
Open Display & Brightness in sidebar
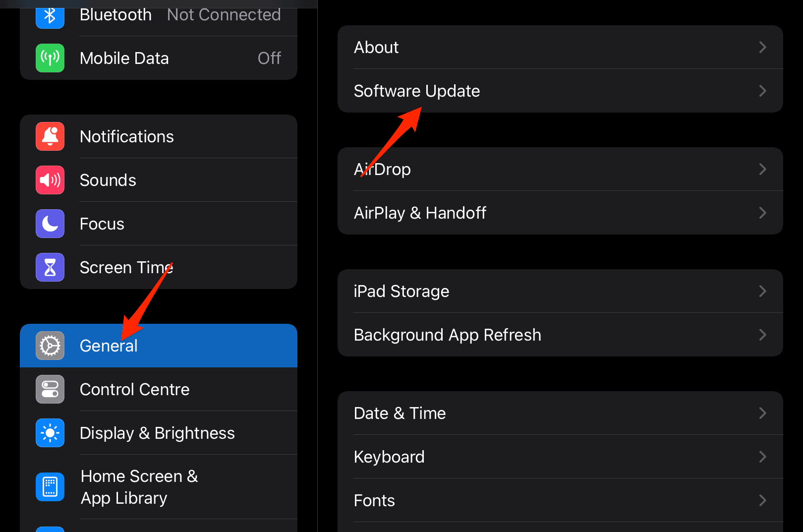click(x=157, y=433)
